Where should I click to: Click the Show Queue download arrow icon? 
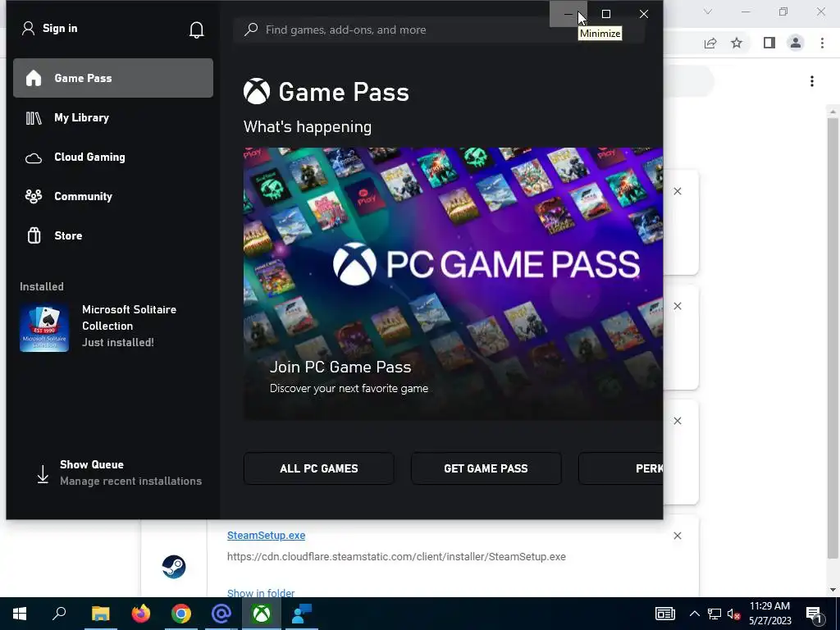click(43, 474)
